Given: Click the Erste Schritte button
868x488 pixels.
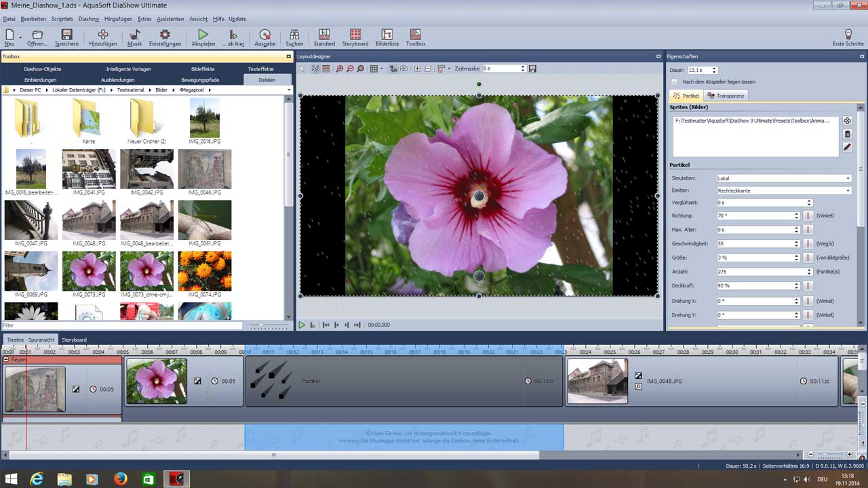Looking at the screenshot, I should [x=848, y=37].
